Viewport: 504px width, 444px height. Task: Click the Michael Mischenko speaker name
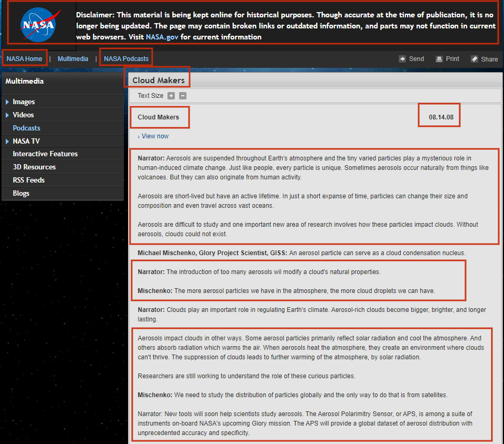167,253
